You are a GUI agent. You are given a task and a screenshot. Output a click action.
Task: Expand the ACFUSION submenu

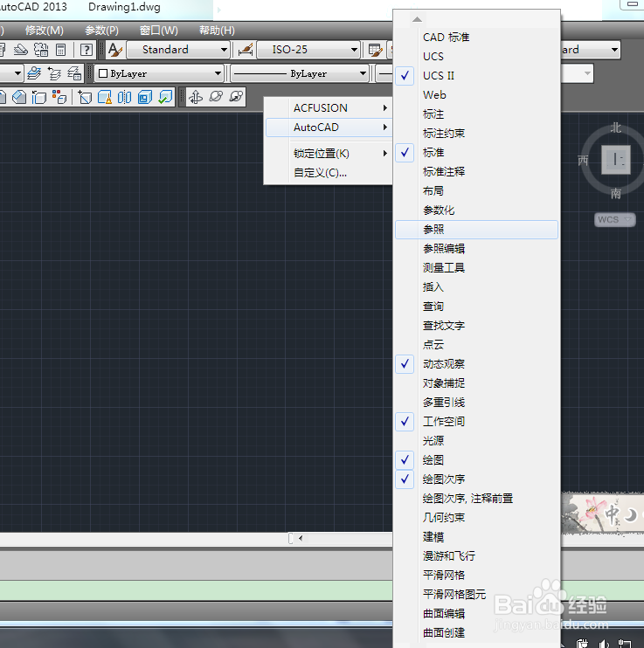[329, 108]
